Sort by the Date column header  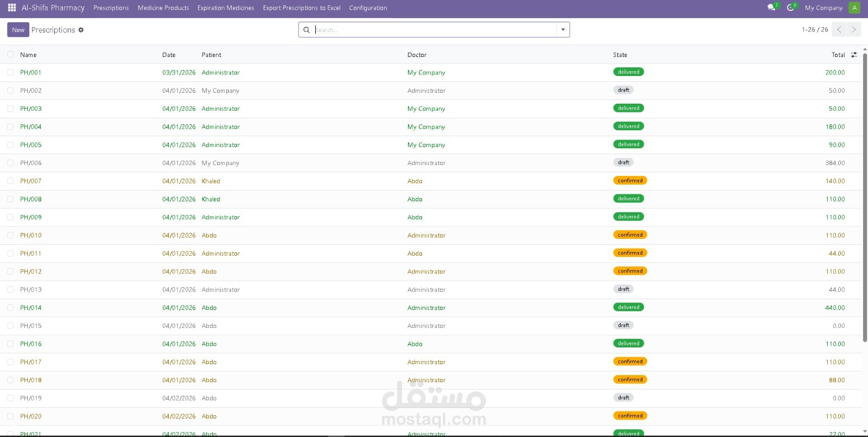click(x=169, y=55)
